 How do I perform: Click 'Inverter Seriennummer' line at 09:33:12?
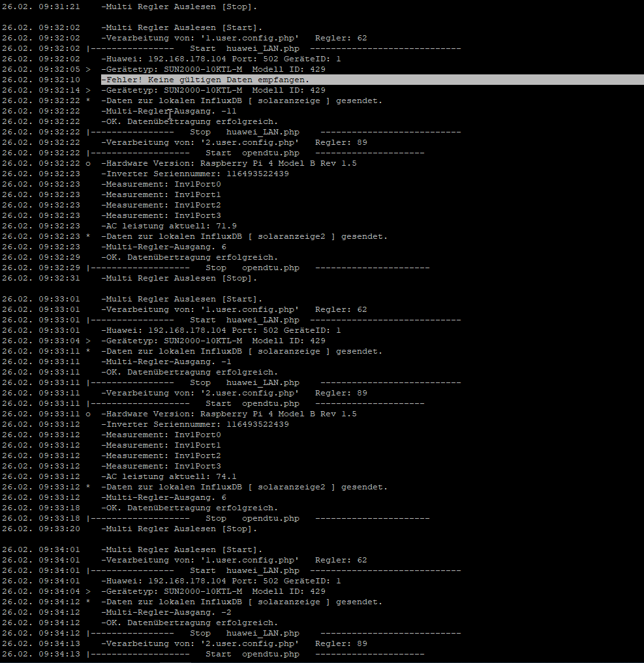pyautogui.click(x=195, y=424)
